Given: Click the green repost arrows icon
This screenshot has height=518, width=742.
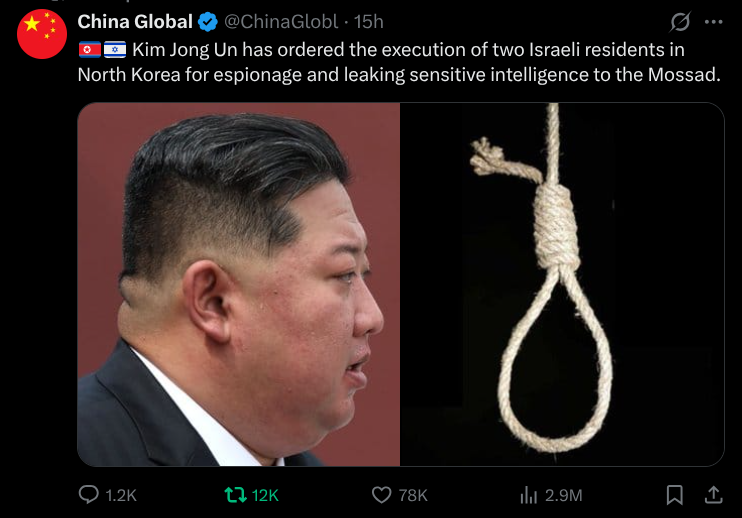Looking at the screenshot, I should coord(235,495).
